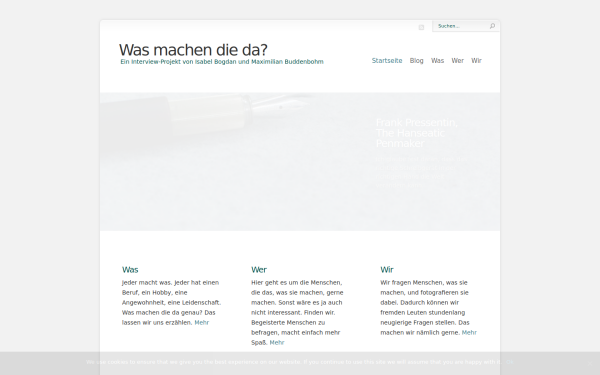
Task: Follow the Mehr link under Wer
Action: [277, 342]
